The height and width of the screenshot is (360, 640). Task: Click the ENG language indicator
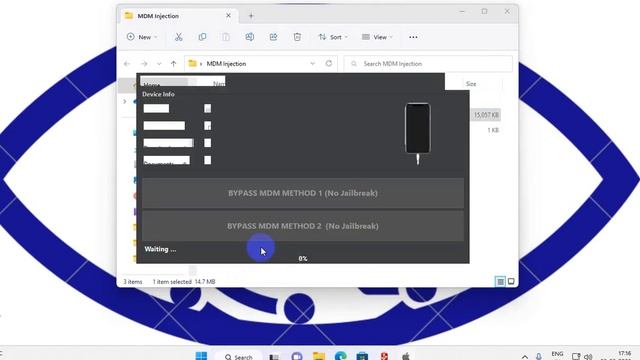point(557,354)
